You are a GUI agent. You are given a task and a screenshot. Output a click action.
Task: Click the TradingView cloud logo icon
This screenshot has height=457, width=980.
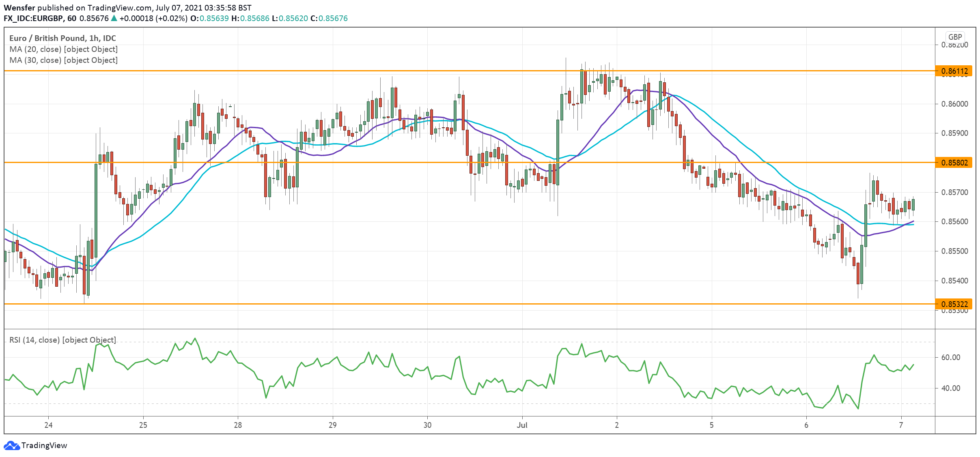point(11,445)
